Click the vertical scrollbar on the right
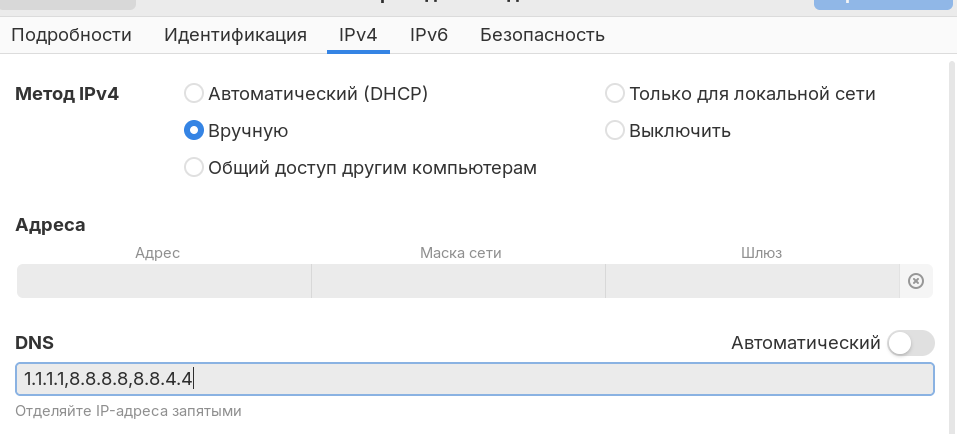Viewport: 957px width, 434px height. [x=950, y=200]
